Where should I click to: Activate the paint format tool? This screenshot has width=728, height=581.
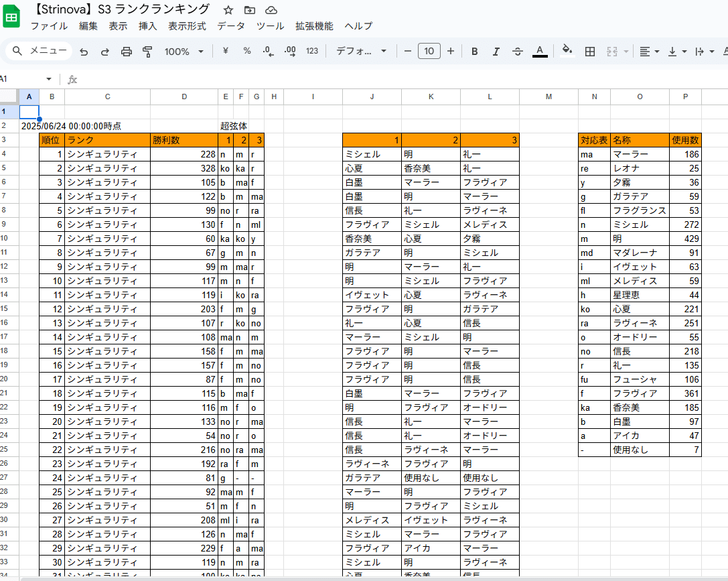click(147, 52)
